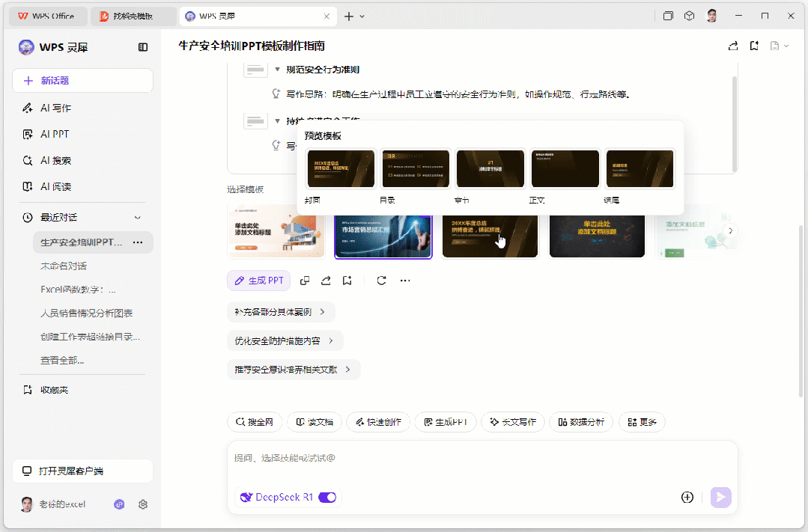This screenshot has height=532, width=808.
Task: Select suggestion 优化安全防护措施内容
Action: (x=285, y=341)
